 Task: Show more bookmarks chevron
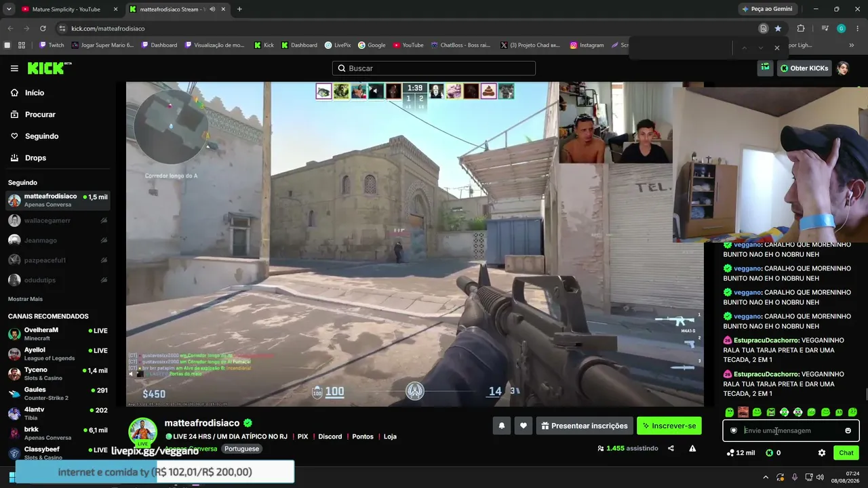click(x=852, y=45)
